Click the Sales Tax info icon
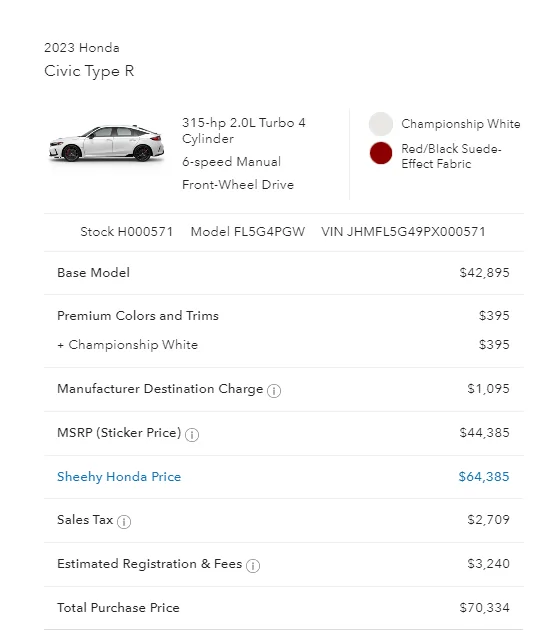Screen dimensions: 546x630 [x=124, y=522]
